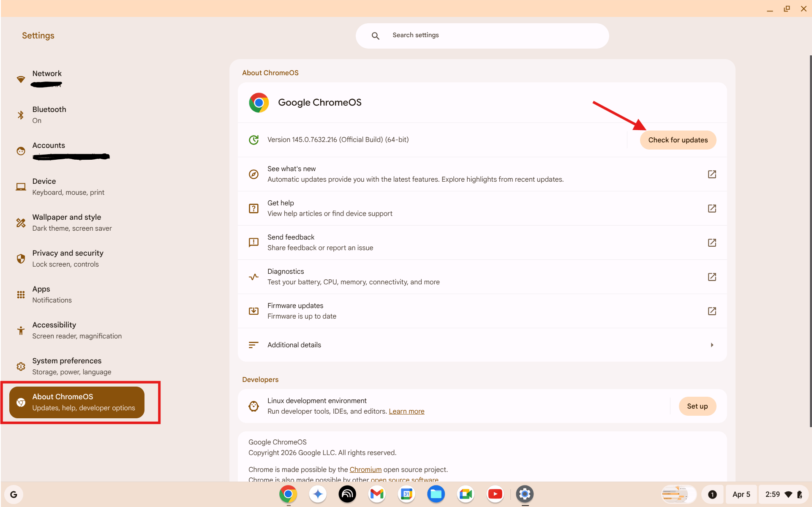The height and width of the screenshot is (507, 812).
Task: Open Gmail from the shelf
Action: 376,494
